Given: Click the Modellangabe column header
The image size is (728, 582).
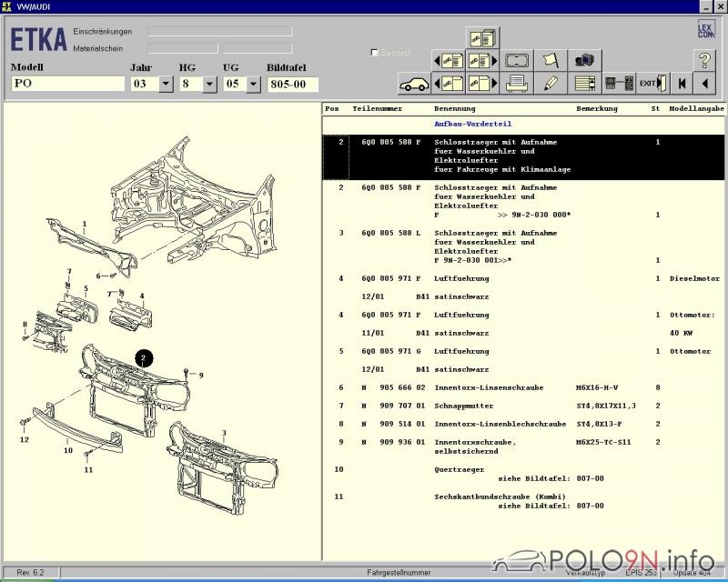Looking at the screenshot, I should click(x=696, y=108).
